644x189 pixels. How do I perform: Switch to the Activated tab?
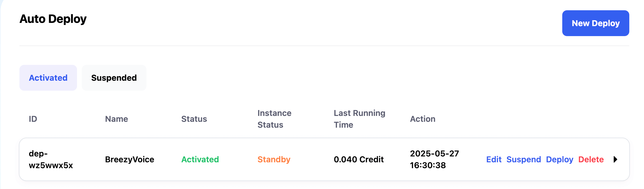48,78
